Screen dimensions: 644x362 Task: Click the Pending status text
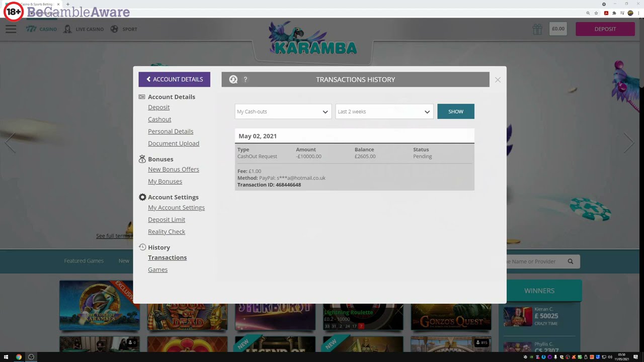click(423, 156)
